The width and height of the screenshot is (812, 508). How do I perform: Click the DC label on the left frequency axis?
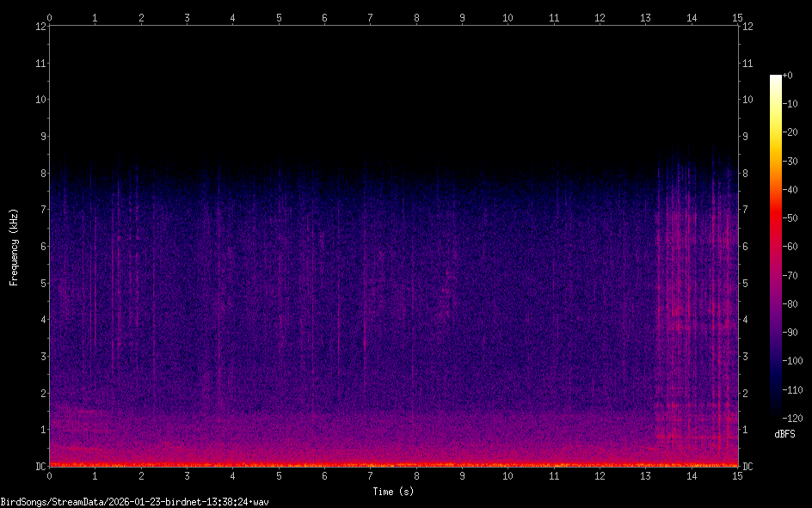pyautogui.click(x=39, y=466)
